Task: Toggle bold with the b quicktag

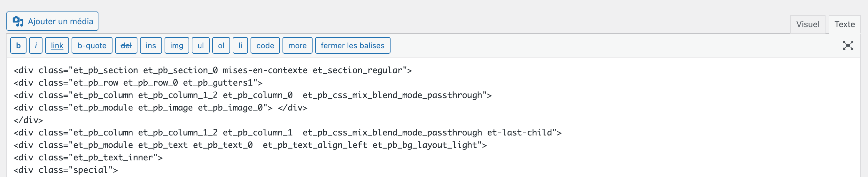Action: tap(19, 45)
